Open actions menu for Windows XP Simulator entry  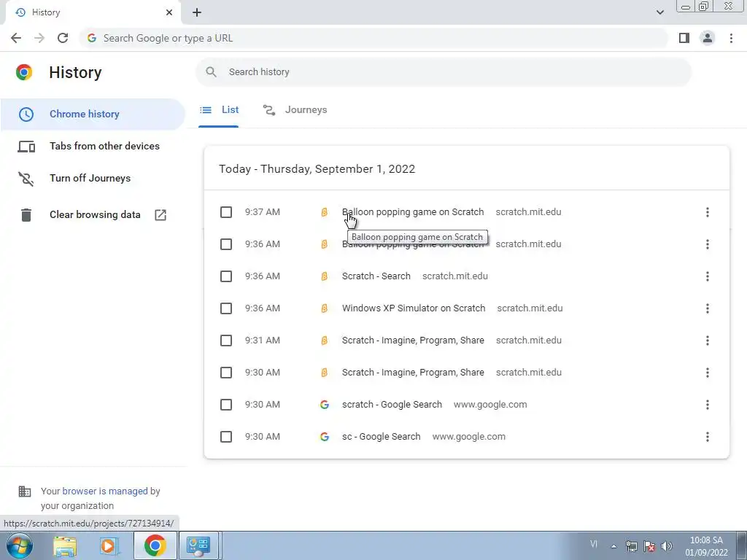(708, 308)
